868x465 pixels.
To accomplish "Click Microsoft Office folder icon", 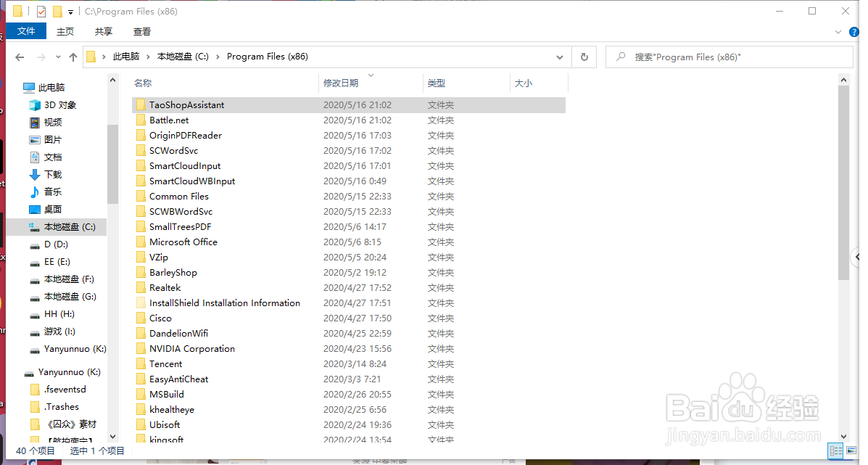I will coord(141,242).
